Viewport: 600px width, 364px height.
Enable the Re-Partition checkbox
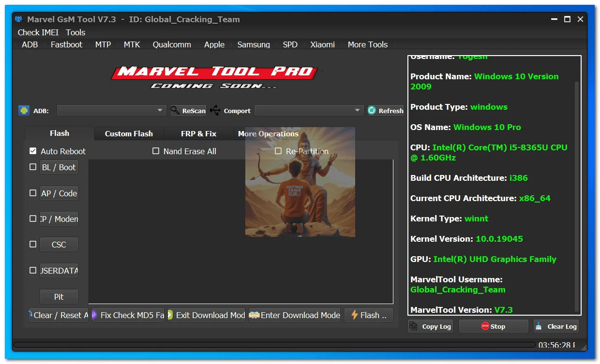[278, 151]
